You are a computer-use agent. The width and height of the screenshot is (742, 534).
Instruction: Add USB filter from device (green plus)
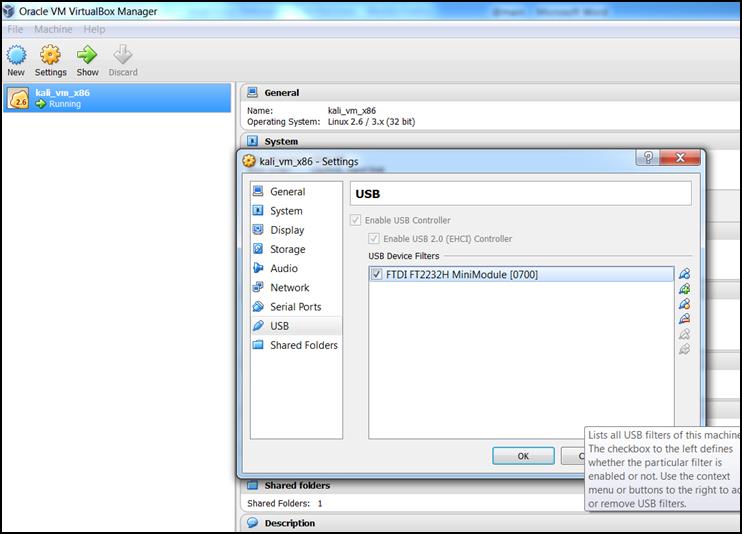[x=684, y=289]
